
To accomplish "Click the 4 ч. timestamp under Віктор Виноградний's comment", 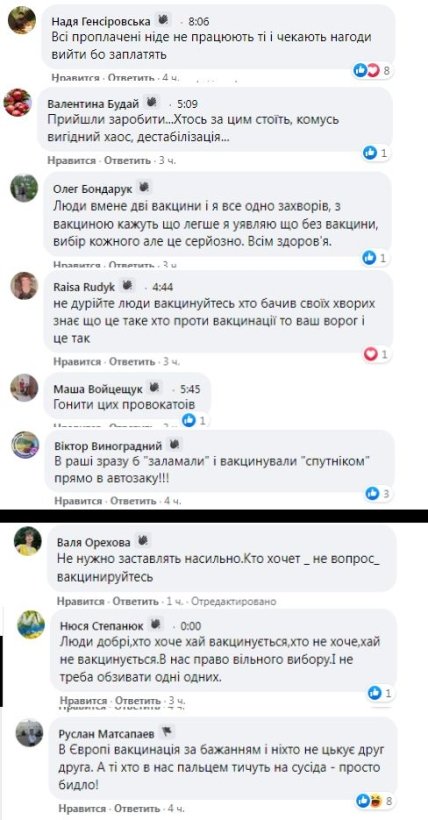I will (173, 500).
